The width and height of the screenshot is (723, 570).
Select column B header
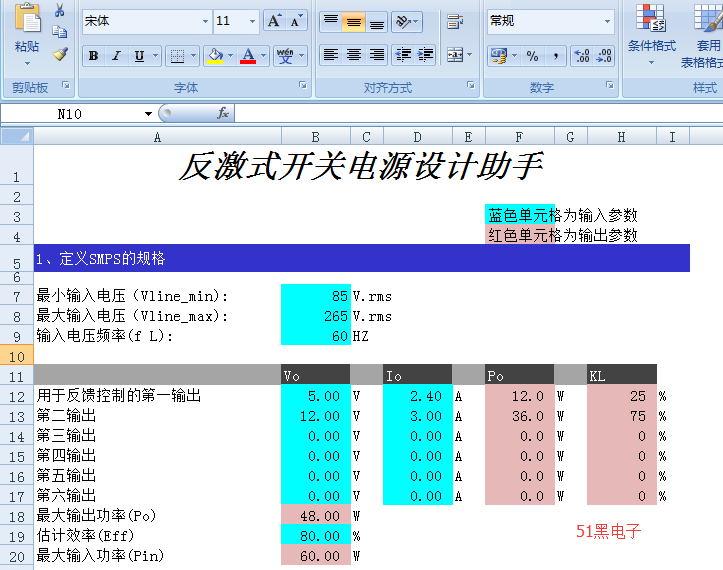pos(316,136)
